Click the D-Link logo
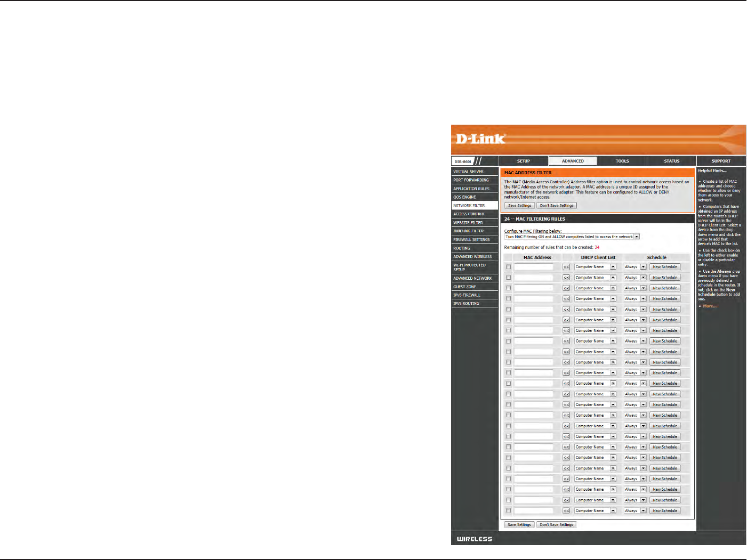 tap(481, 139)
